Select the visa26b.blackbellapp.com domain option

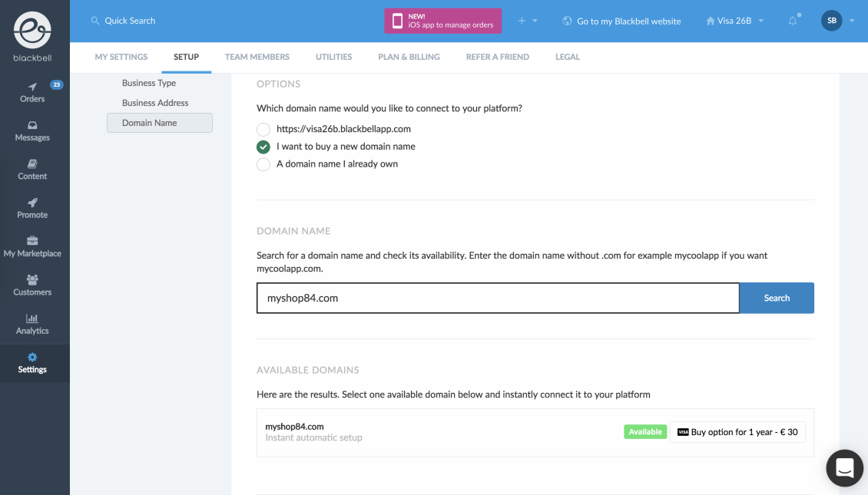(263, 130)
